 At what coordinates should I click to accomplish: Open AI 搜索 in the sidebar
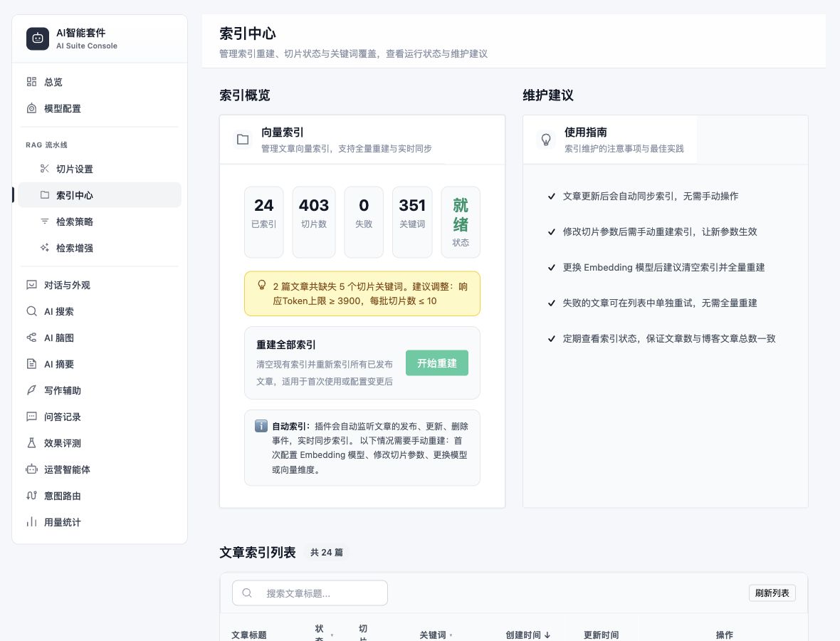point(100,311)
